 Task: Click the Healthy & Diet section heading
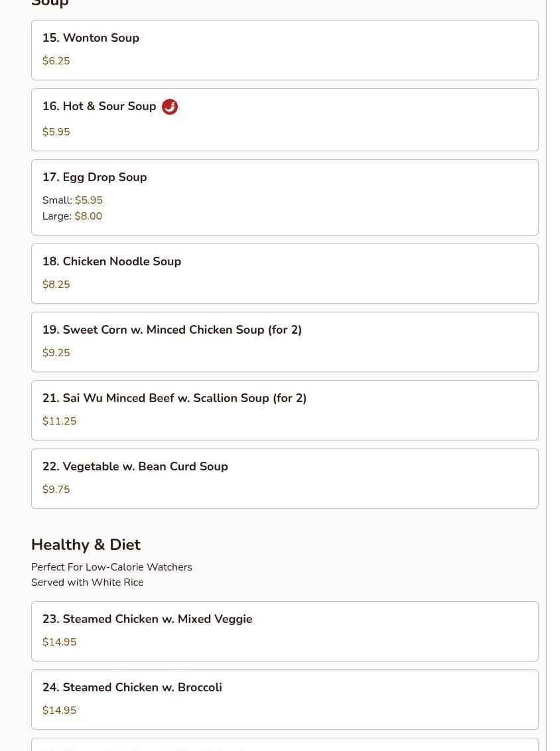point(86,545)
